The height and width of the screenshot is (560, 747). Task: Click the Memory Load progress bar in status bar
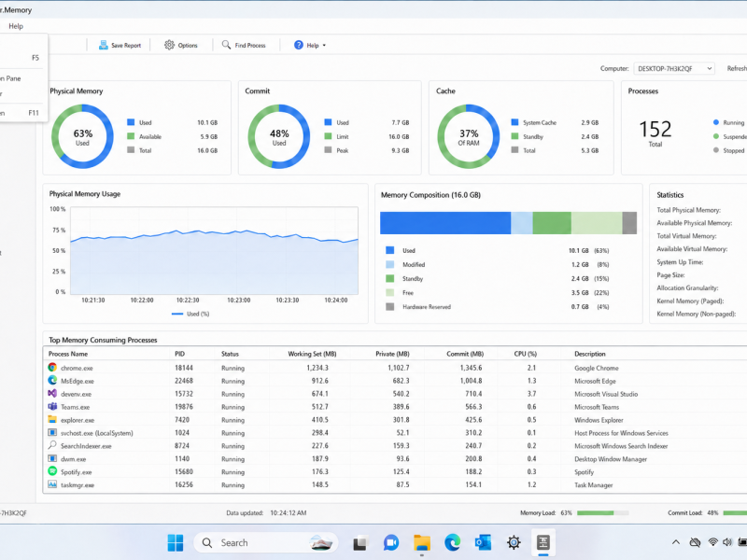coord(602,512)
